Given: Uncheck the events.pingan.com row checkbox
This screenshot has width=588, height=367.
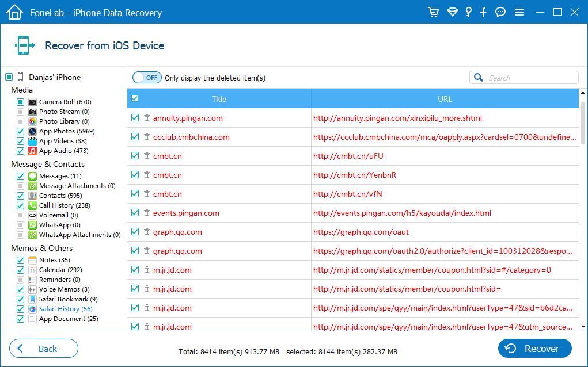Looking at the screenshot, I should click(135, 212).
